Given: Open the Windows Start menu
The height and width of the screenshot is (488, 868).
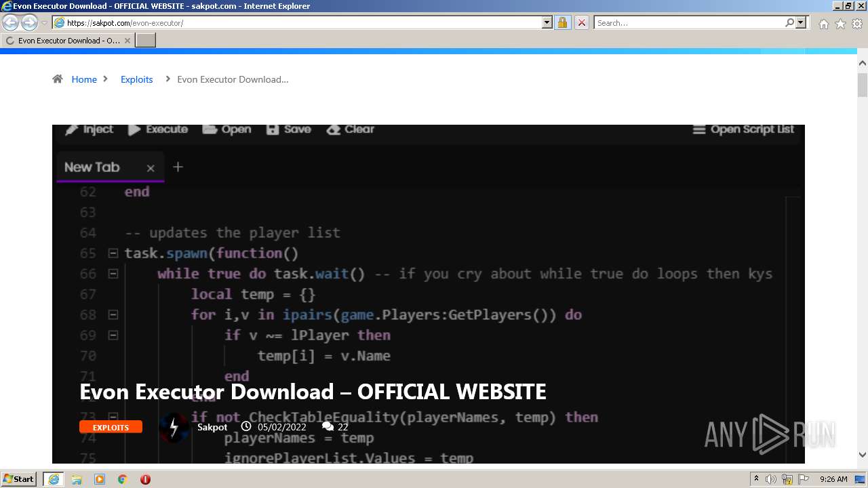Looking at the screenshot, I should 19,479.
